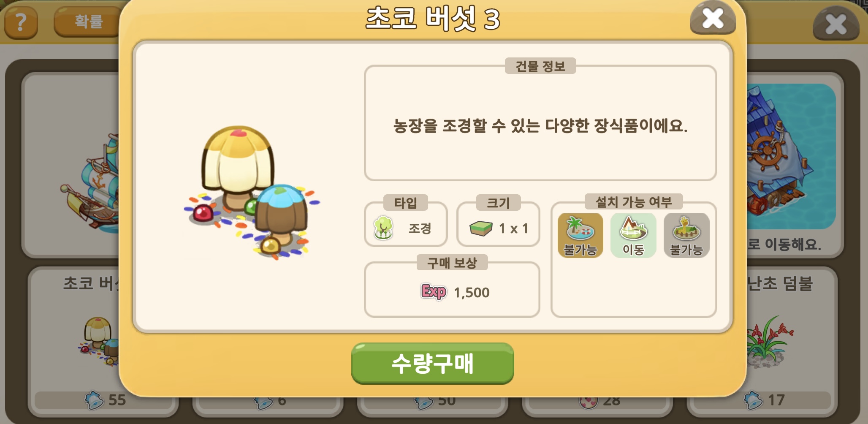The height and width of the screenshot is (424, 868).
Task: Click the bell price 55 label
Action: pyautogui.click(x=106, y=400)
